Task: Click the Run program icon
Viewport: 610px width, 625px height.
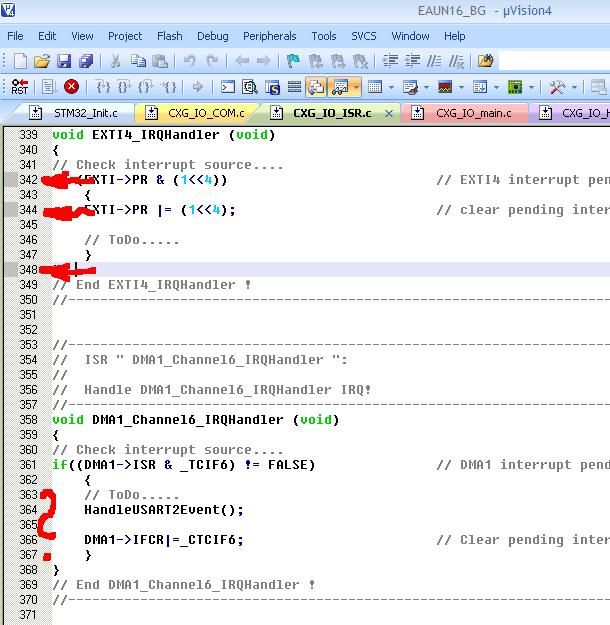Action: [x=49, y=87]
